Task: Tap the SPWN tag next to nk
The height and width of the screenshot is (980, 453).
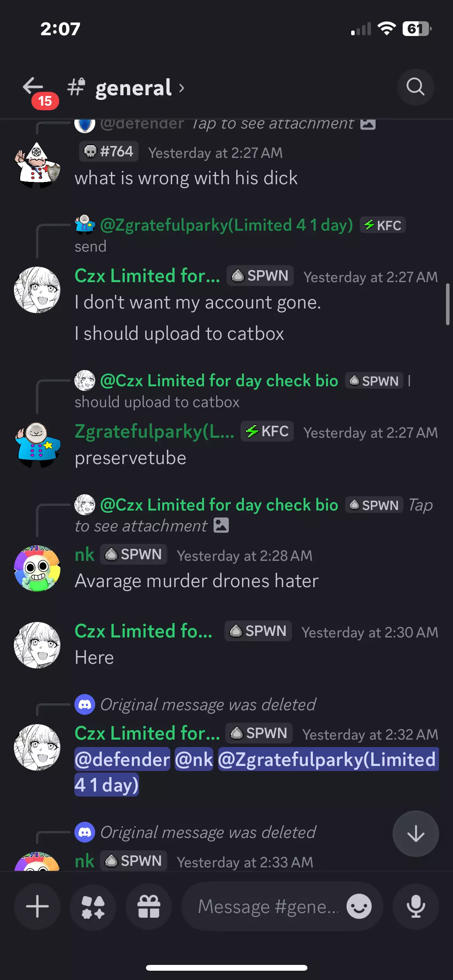Action: [x=134, y=554]
